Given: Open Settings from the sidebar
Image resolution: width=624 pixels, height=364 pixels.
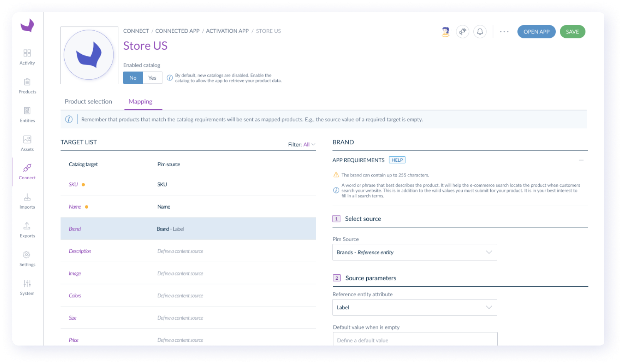Looking at the screenshot, I should tap(27, 258).
